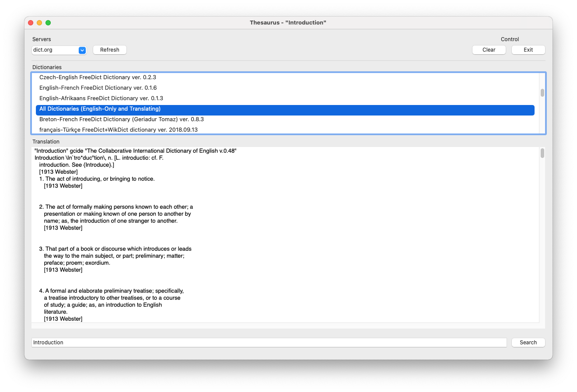The width and height of the screenshot is (577, 392).
Task: Click the Translation pane scrollbar thumb
Action: [542, 153]
